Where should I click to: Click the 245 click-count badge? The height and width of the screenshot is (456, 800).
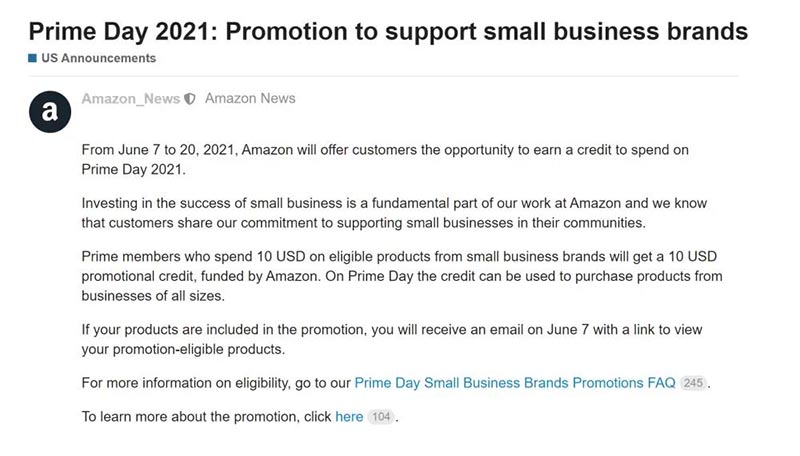693,383
